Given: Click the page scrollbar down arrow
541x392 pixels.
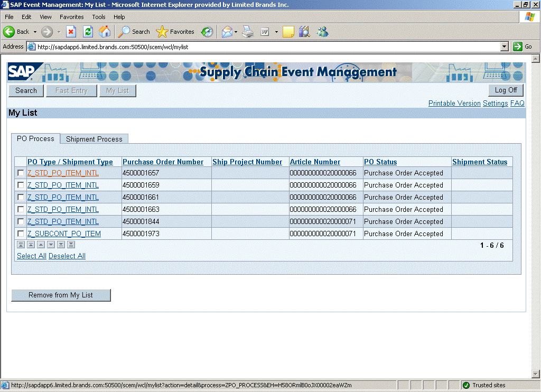Looking at the screenshot, I should coord(536,374).
